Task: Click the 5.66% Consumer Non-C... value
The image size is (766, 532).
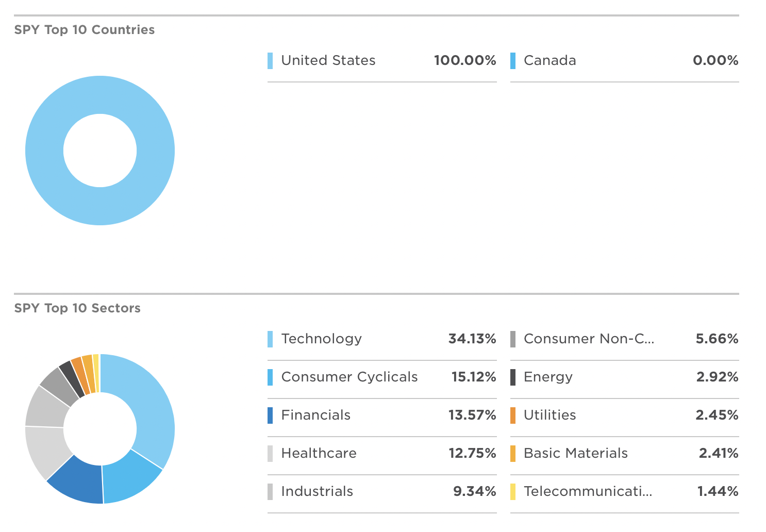Action: [717, 339]
